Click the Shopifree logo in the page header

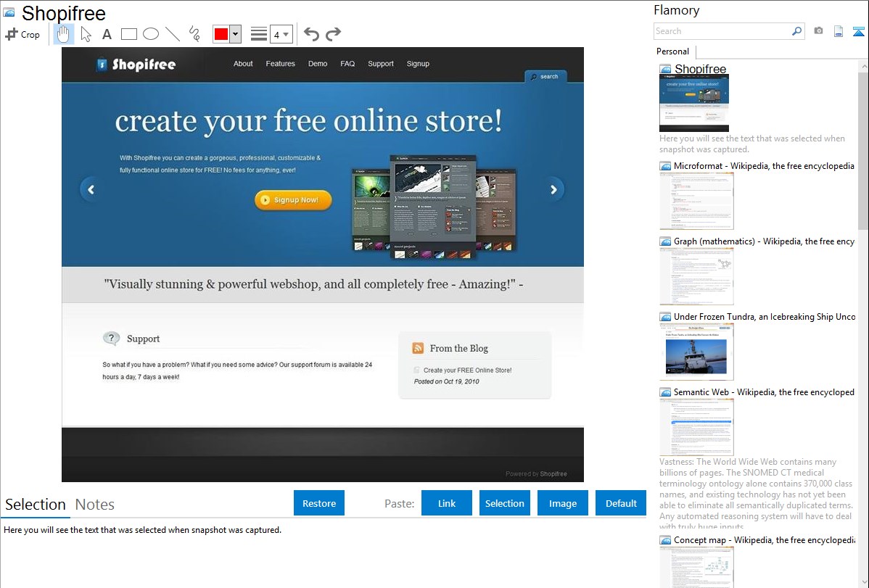(136, 65)
